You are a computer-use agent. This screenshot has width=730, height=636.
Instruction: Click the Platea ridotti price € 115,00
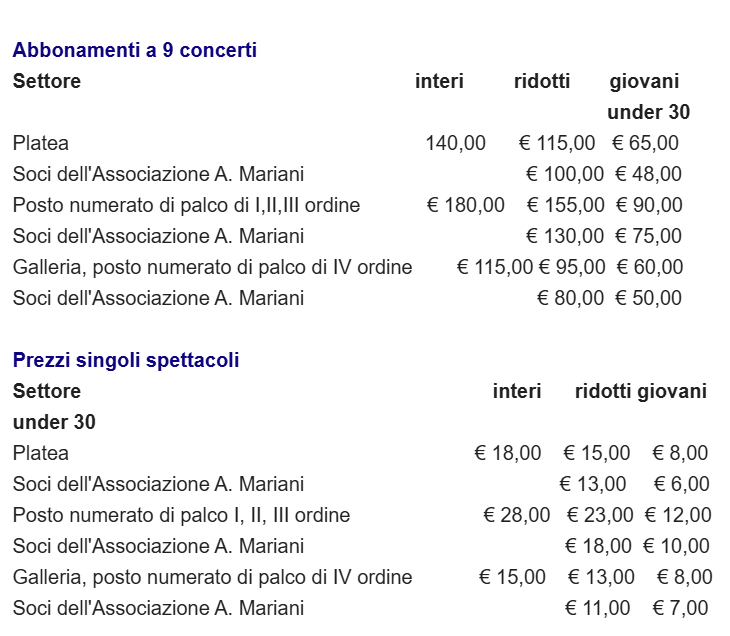557,143
